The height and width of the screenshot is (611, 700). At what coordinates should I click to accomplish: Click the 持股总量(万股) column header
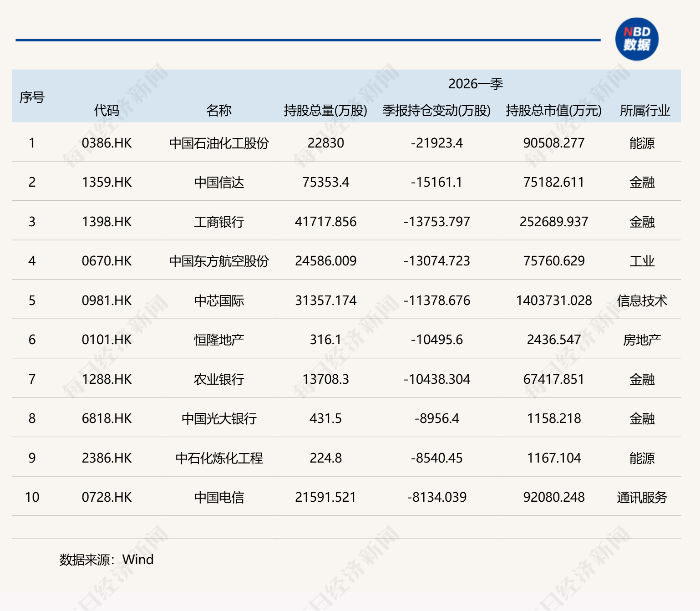tap(325, 111)
